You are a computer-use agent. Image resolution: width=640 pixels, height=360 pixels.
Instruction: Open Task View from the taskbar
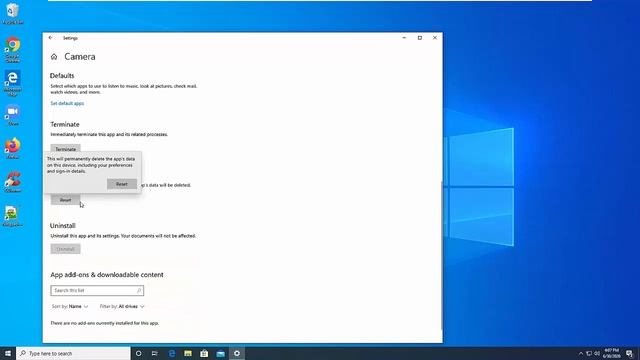tap(155, 353)
